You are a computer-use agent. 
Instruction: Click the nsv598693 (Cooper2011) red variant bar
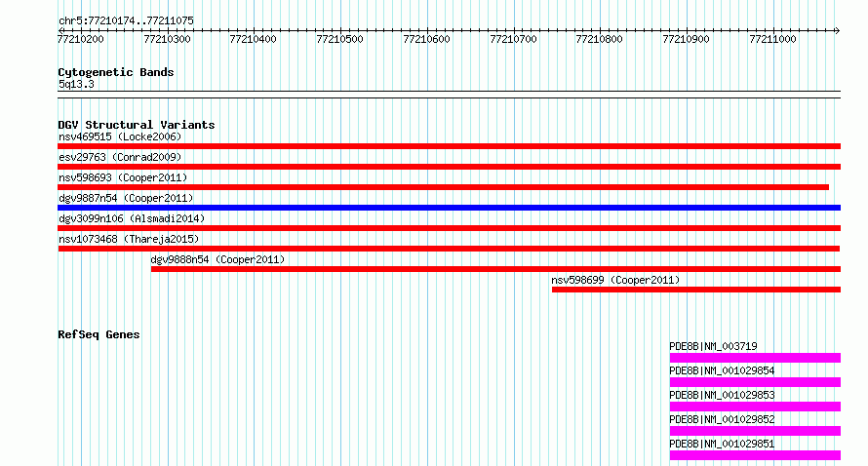click(x=443, y=187)
